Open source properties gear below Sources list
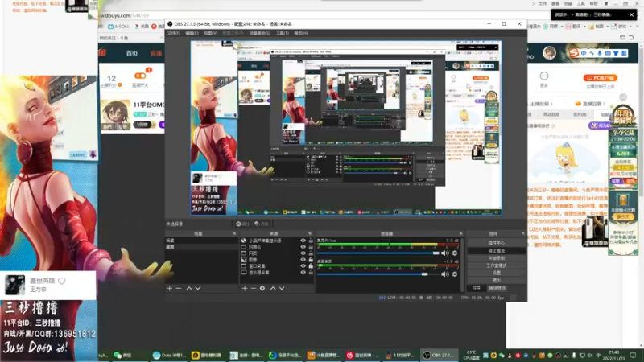The height and width of the screenshot is (362, 644). point(262,289)
